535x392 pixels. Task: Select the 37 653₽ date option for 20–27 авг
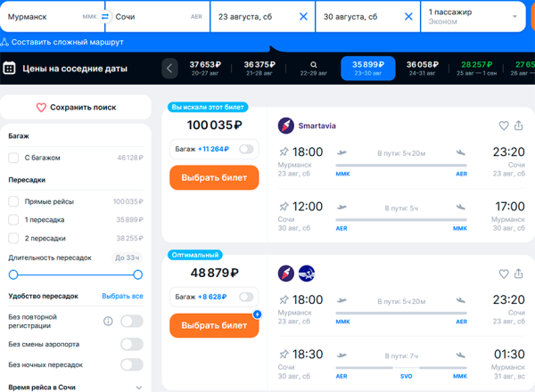(205, 68)
